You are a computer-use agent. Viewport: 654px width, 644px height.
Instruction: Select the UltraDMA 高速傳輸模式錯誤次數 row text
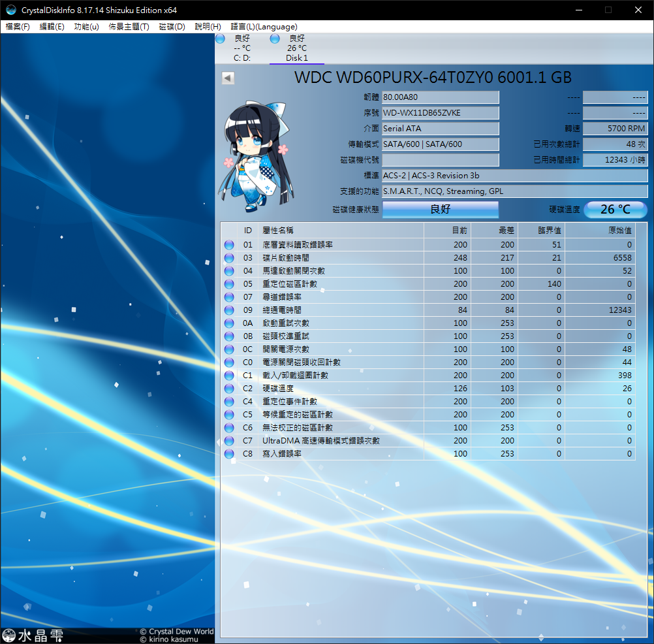pos(320,441)
